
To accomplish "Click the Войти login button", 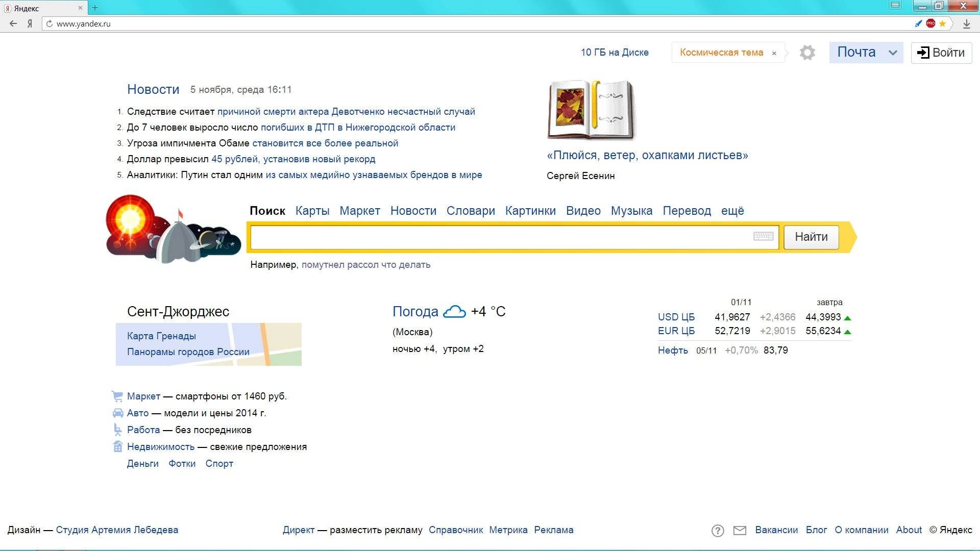I will [941, 53].
